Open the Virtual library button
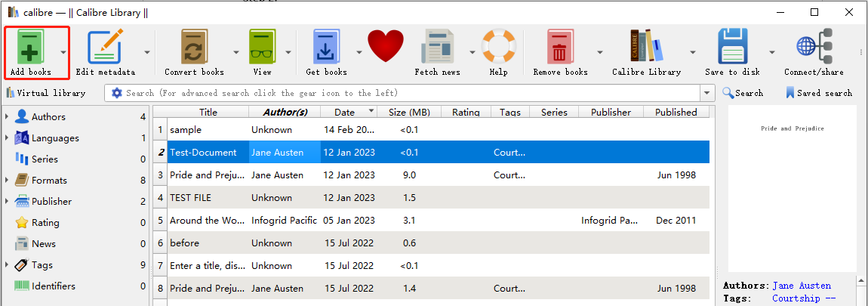868x306 pixels. click(46, 93)
